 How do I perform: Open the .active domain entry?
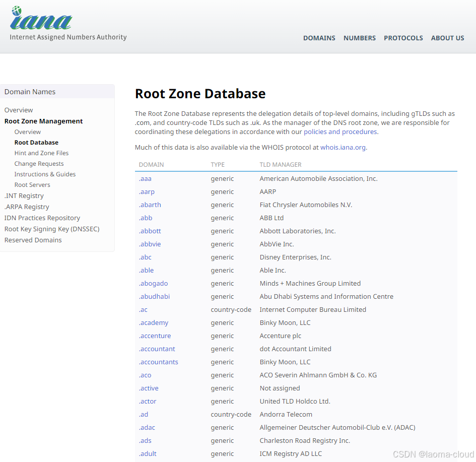pos(149,388)
